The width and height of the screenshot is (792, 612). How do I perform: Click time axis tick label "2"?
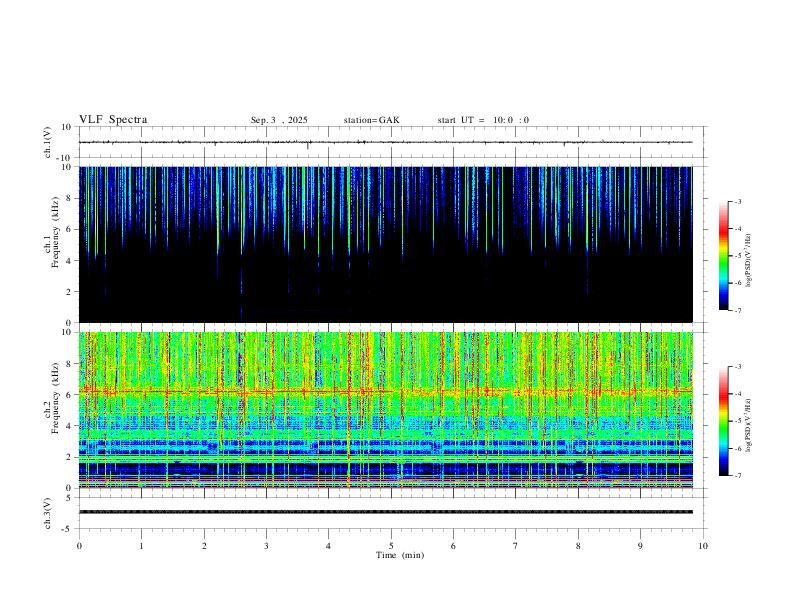tap(204, 546)
